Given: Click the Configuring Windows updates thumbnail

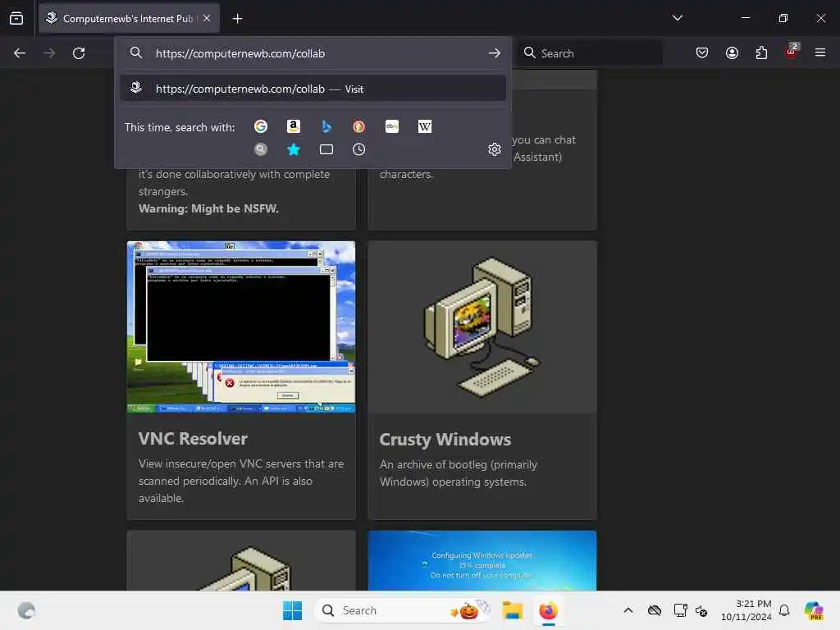Looking at the screenshot, I should tap(482, 561).
